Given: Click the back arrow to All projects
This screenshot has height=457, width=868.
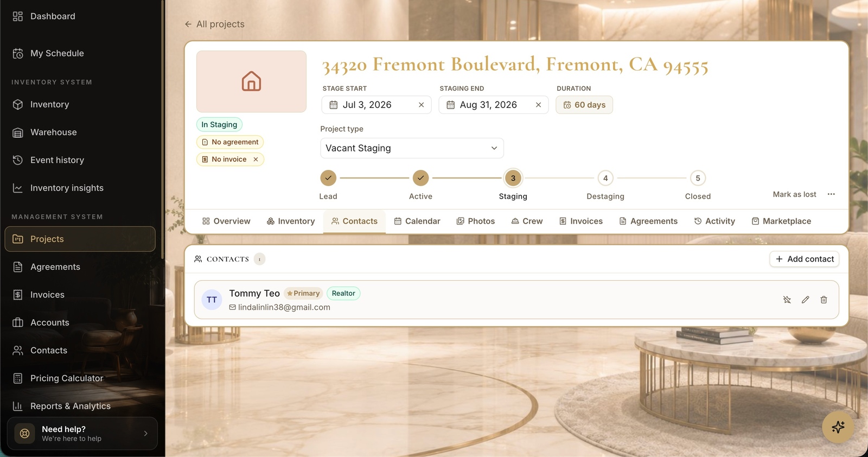Looking at the screenshot, I should coord(188,24).
